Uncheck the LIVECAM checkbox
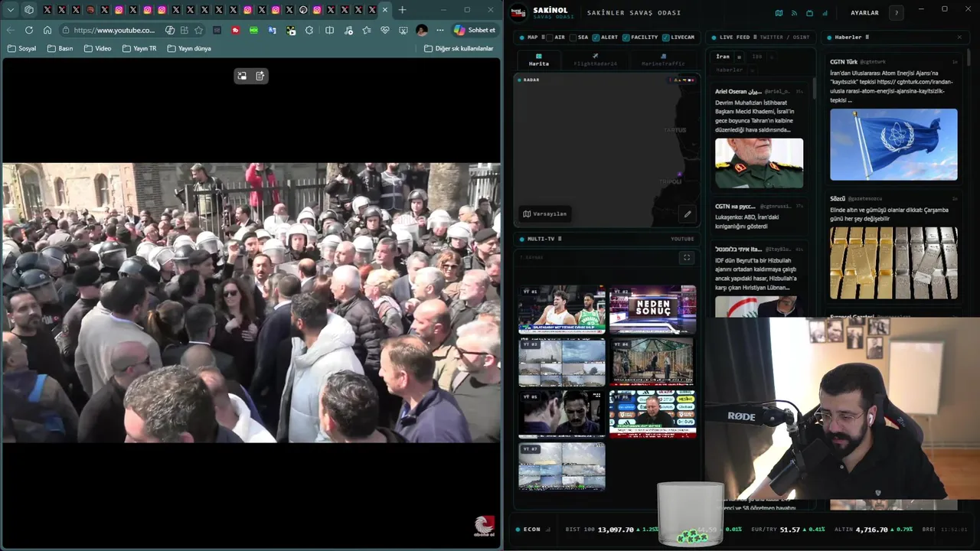Image resolution: width=980 pixels, height=551 pixels. click(665, 37)
